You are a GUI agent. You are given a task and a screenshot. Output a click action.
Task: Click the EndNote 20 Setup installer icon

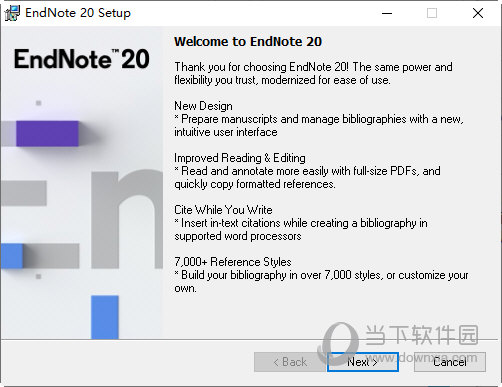(12, 13)
